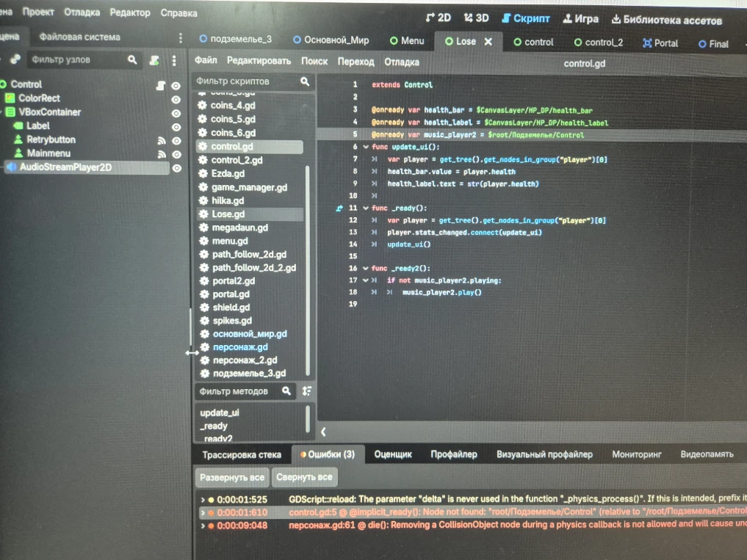Open the Основной_Мир scene tab

point(331,40)
